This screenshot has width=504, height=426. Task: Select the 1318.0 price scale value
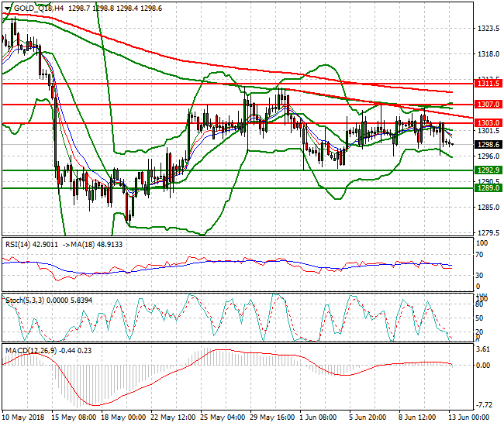click(488, 54)
